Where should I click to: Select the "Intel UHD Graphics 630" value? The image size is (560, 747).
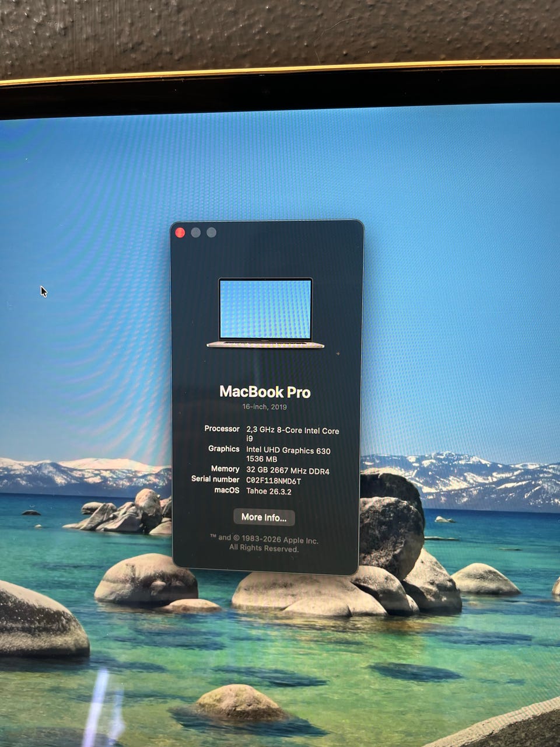tap(288, 451)
